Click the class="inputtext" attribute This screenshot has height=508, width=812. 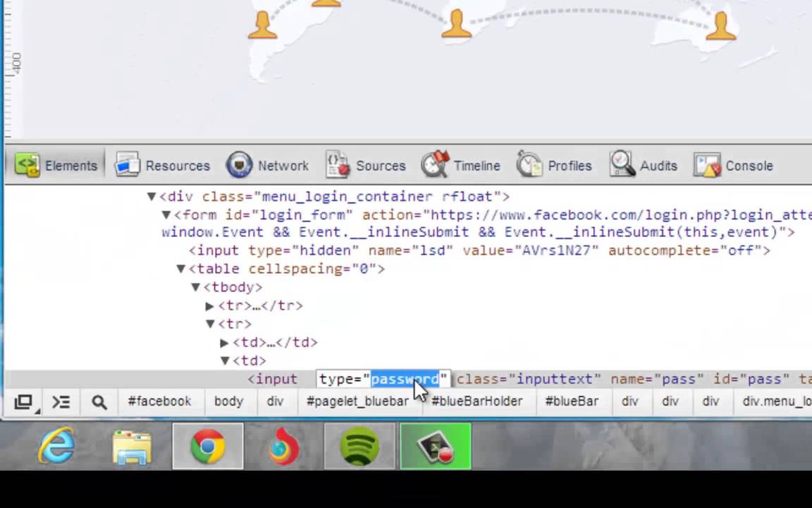point(528,379)
